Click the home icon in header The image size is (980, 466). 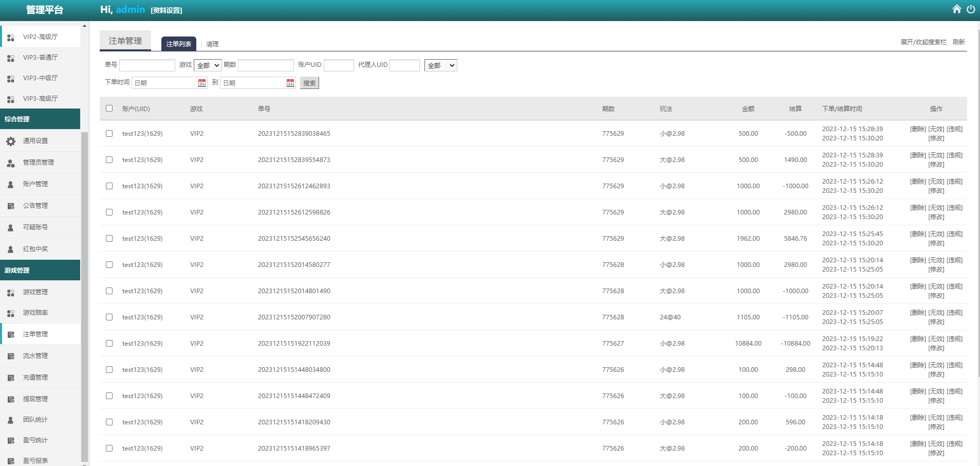point(956,9)
